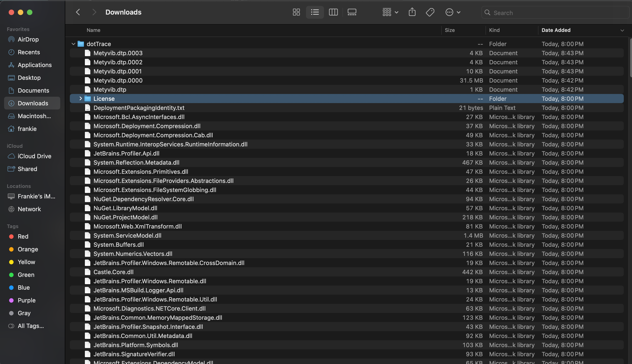This screenshot has width=632, height=364.
Task: Select the License folder row
Action: coord(347,99)
